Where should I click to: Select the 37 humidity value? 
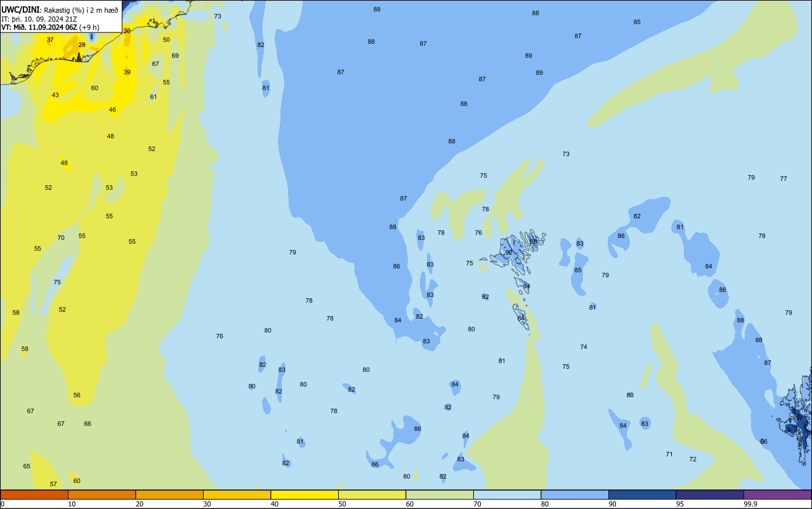50,40
